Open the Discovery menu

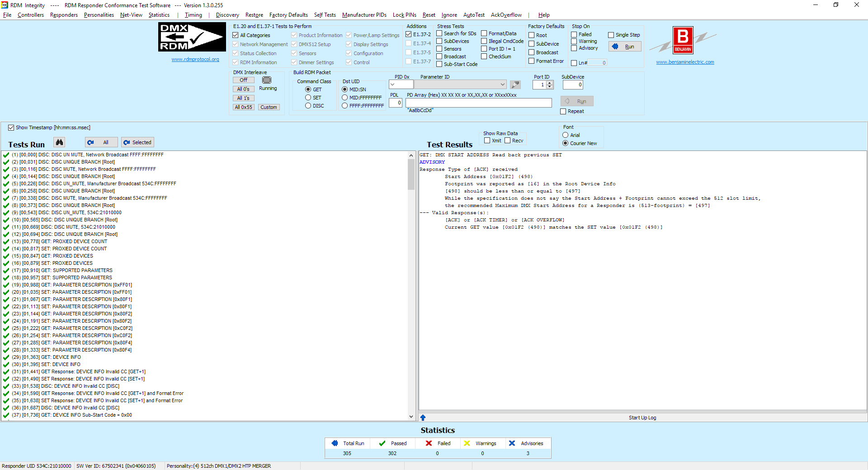tap(227, 15)
